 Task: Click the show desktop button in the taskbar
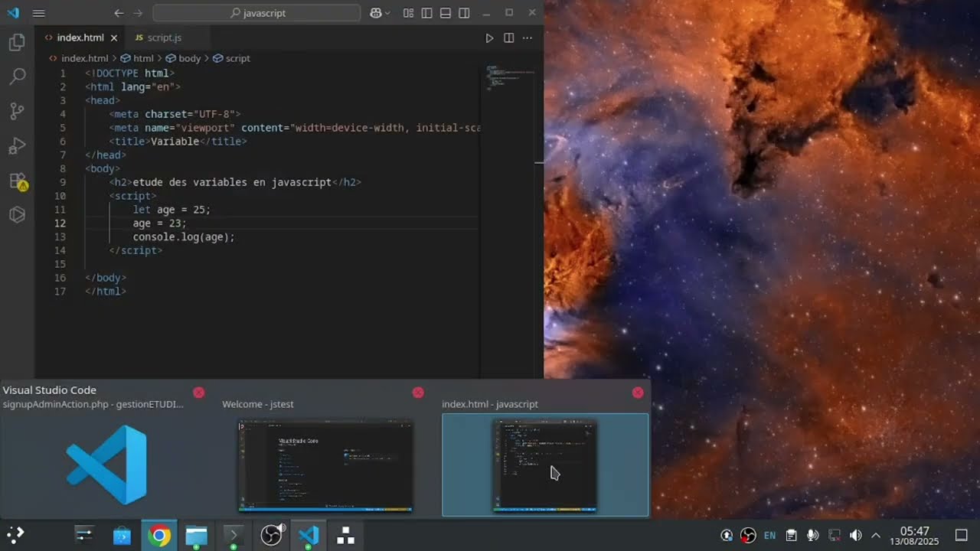(x=962, y=536)
